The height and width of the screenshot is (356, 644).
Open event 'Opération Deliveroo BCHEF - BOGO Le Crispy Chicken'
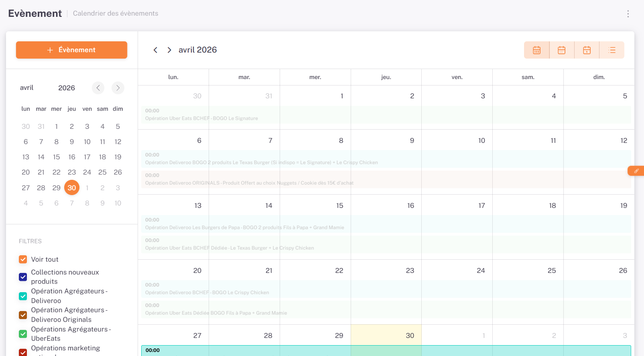[386, 289]
